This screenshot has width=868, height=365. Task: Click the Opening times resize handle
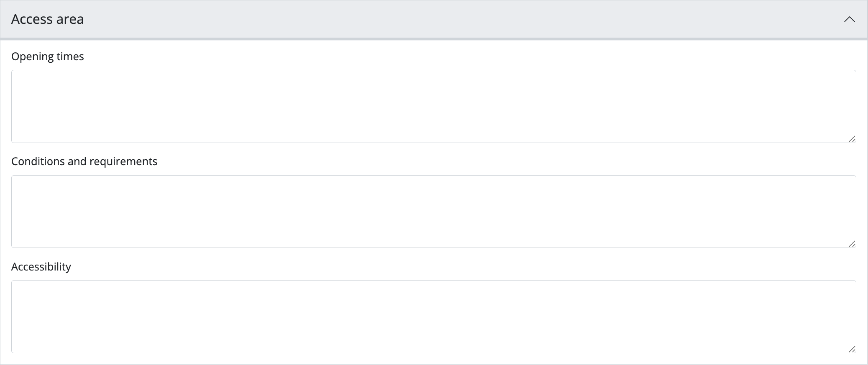(x=852, y=139)
